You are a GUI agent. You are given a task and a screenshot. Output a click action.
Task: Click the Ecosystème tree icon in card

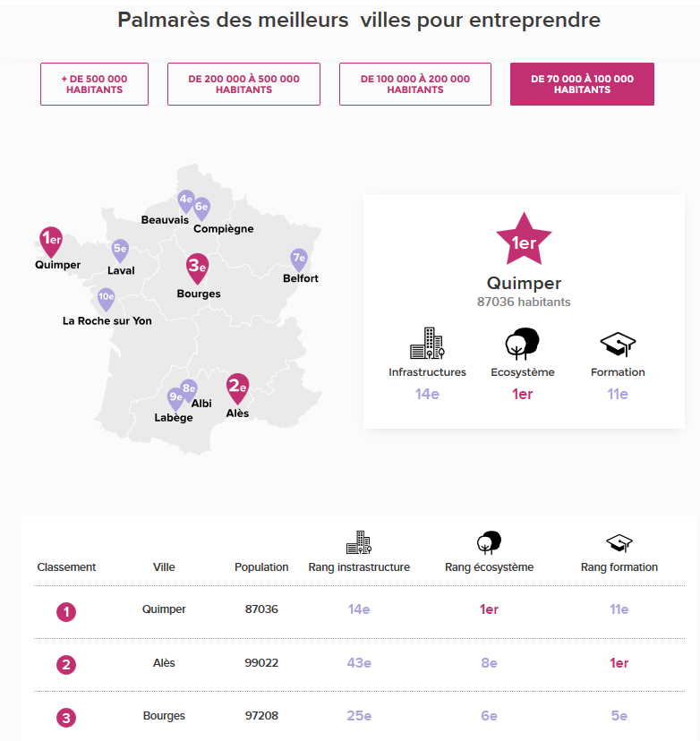522,343
